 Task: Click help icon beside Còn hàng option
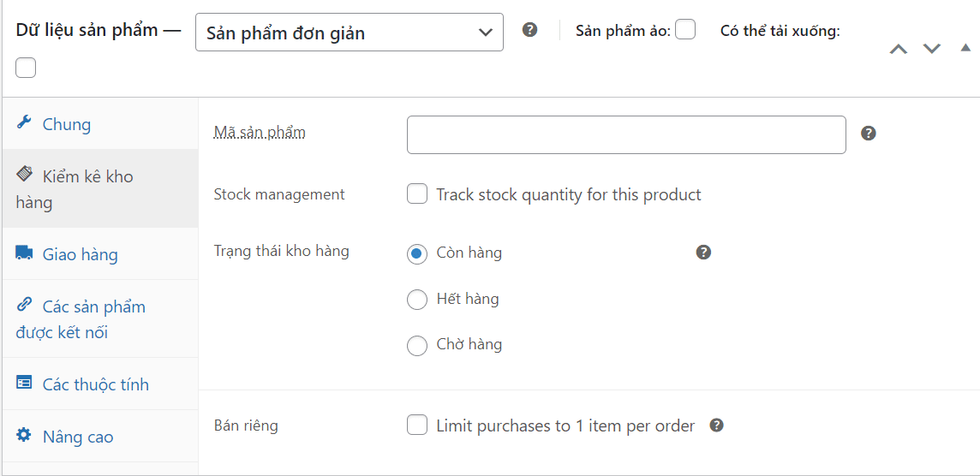[704, 253]
